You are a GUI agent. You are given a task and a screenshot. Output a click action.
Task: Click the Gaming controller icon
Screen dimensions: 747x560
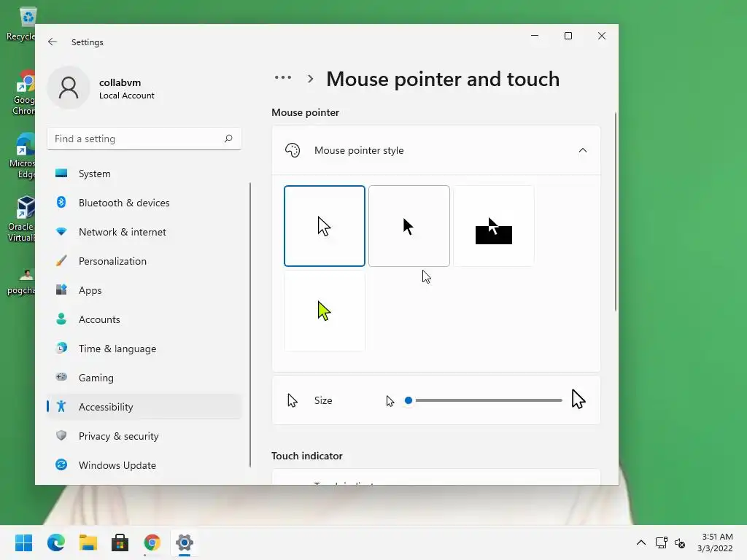point(61,377)
